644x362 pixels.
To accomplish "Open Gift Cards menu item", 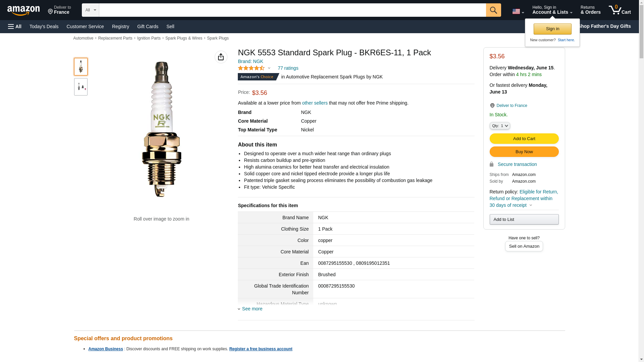I will [x=148, y=26].
